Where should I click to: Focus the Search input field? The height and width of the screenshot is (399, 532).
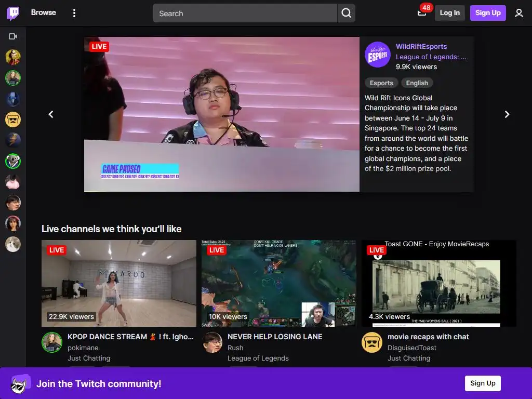click(245, 13)
